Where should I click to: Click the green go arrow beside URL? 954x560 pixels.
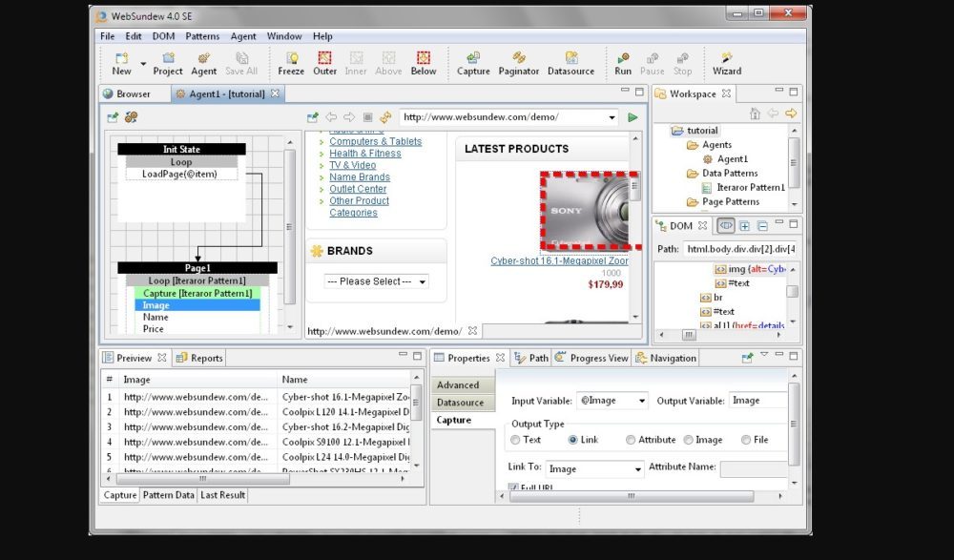(633, 117)
